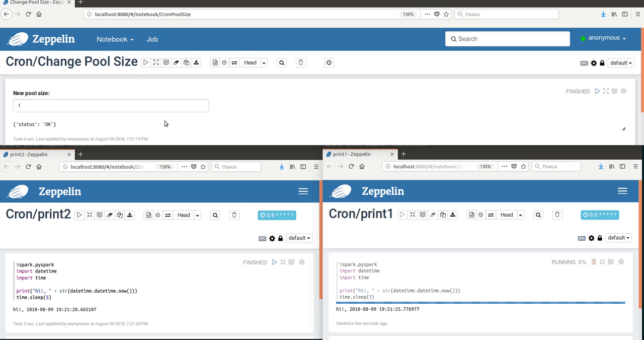Screen dimensions: 644x340
Task: Open the Notebook menu in Zeppelin navbar
Action: pos(115,39)
